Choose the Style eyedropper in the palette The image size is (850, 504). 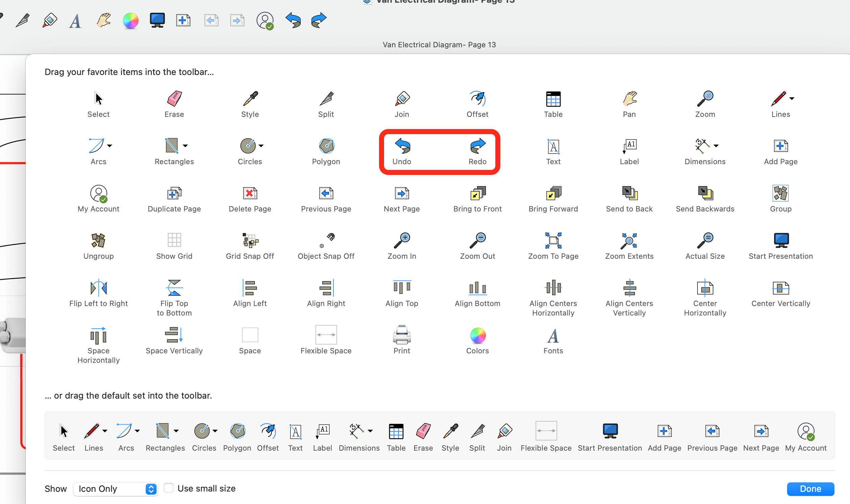click(x=250, y=104)
